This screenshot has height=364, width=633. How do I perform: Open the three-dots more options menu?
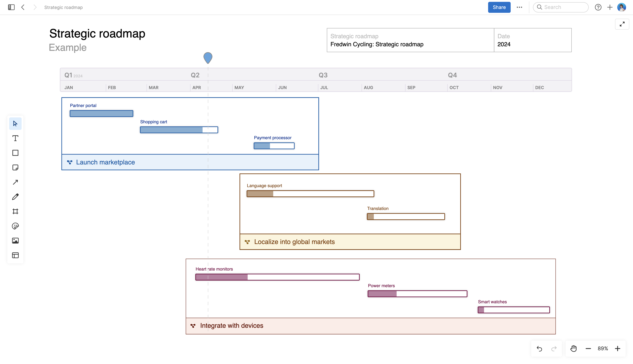coord(519,7)
